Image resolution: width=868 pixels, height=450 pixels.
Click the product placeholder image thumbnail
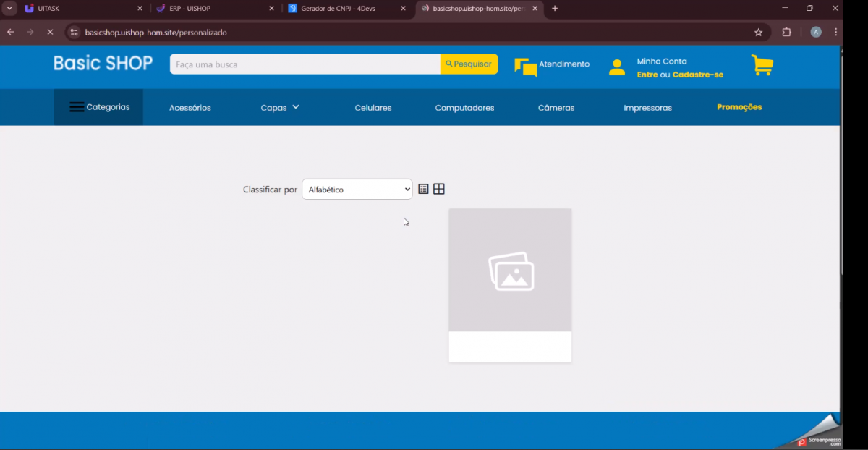point(510,271)
